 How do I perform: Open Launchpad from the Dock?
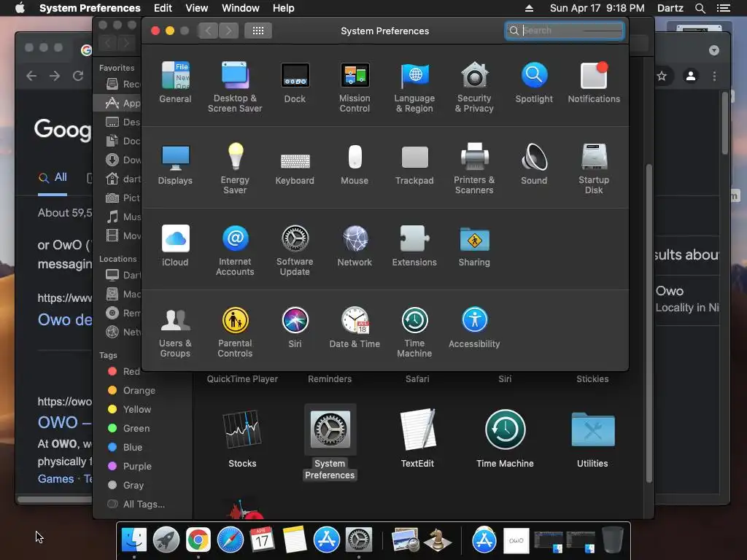(166, 540)
